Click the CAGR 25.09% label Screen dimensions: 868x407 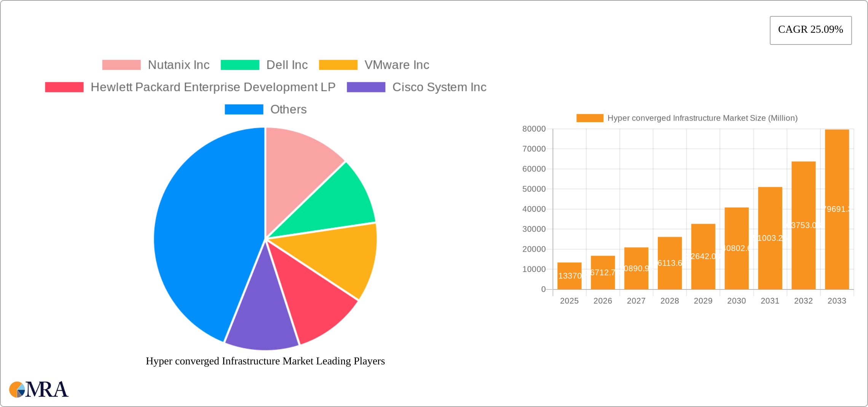[x=810, y=29]
